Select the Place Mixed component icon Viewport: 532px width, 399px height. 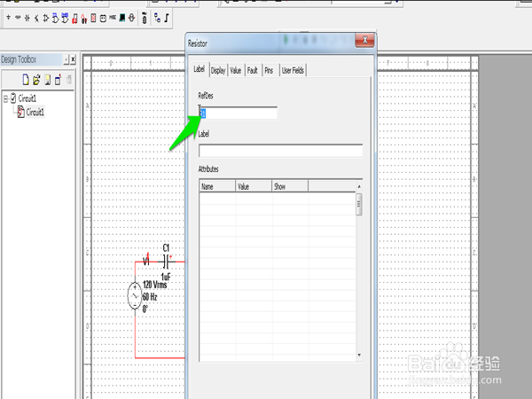84,19
